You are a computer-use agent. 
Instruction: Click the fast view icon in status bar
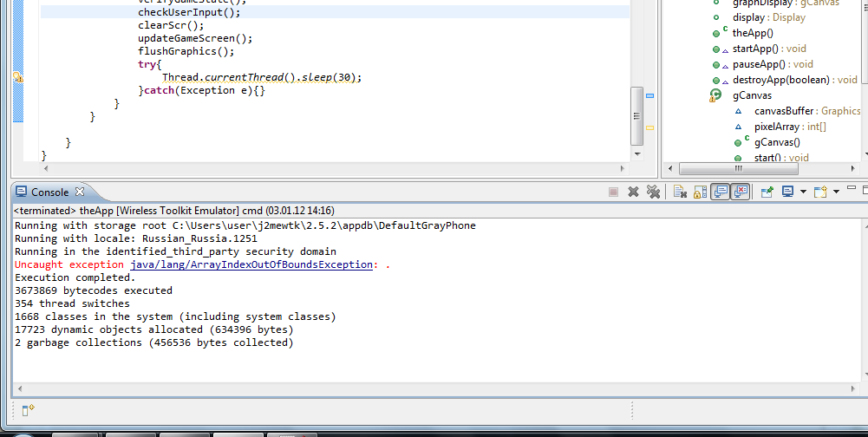tap(28, 410)
